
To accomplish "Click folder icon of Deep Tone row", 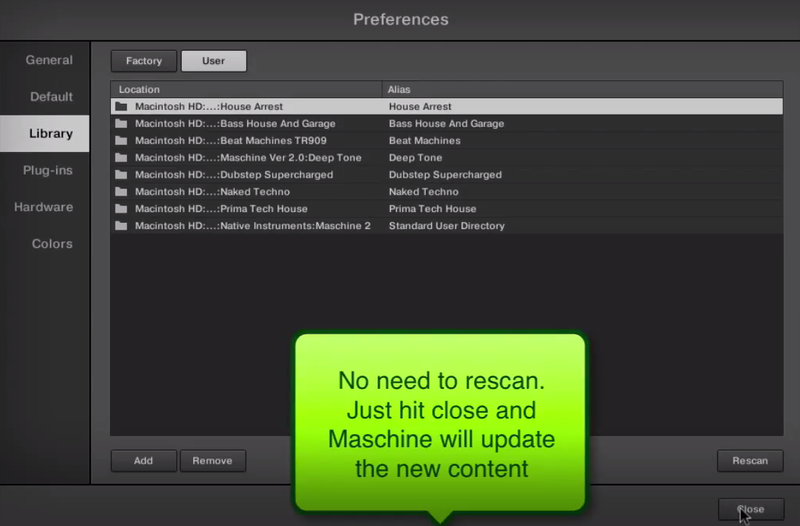I will tap(121, 158).
